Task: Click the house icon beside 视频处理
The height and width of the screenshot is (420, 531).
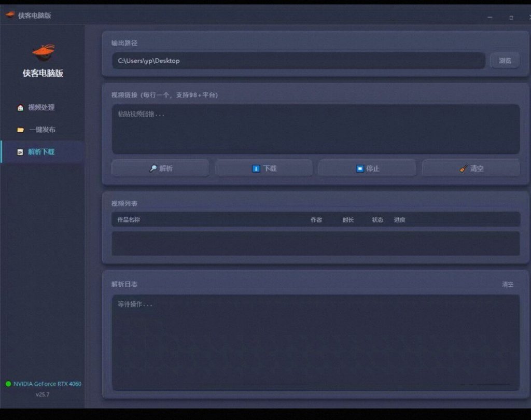Action: pyautogui.click(x=20, y=108)
